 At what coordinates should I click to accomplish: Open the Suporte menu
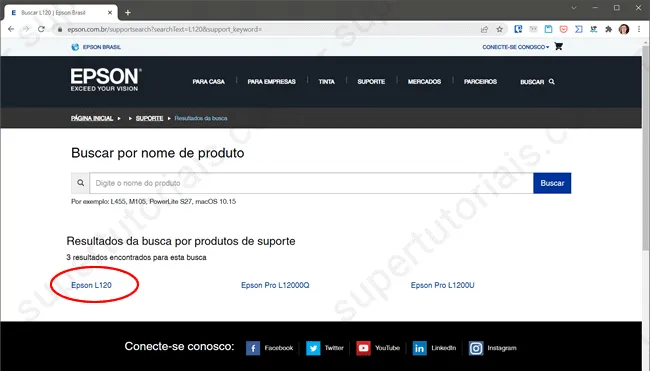point(371,82)
